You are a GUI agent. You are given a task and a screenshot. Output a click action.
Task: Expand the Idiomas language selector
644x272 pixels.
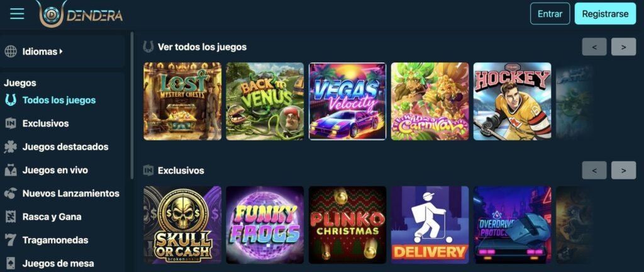(x=42, y=52)
